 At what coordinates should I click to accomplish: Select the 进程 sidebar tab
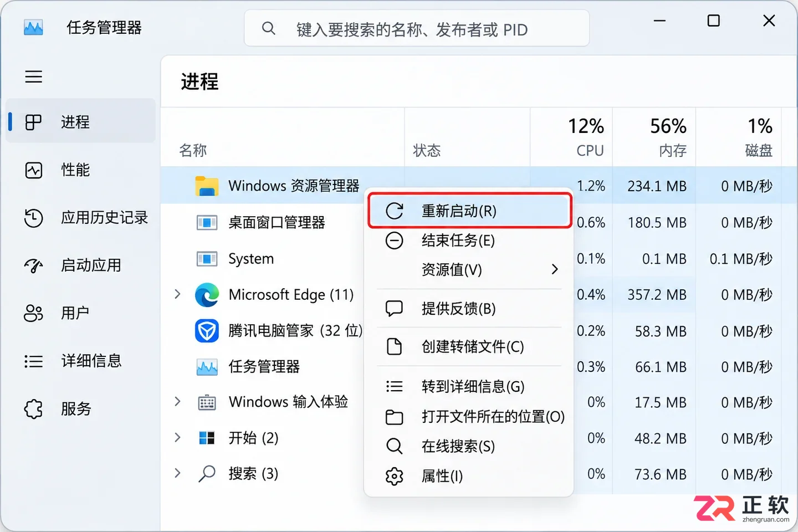click(x=81, y=121)
